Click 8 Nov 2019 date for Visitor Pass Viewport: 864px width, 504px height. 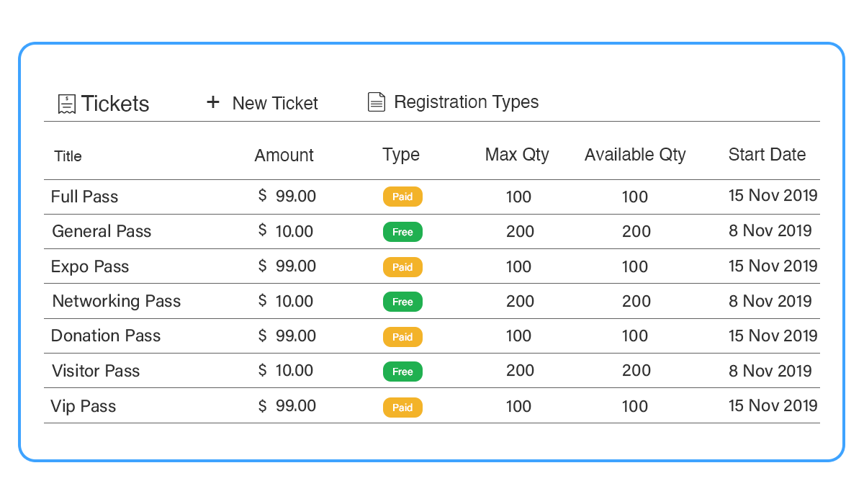[x=770, y=371]
